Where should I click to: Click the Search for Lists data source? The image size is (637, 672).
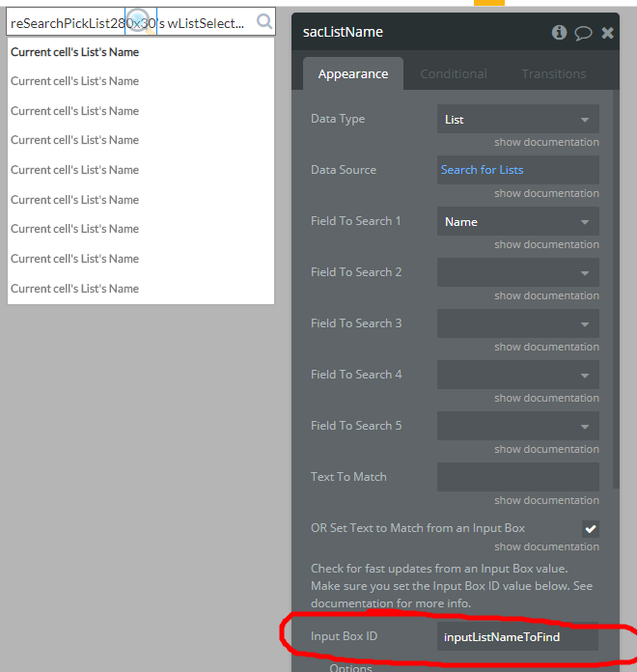coord(518,170)
